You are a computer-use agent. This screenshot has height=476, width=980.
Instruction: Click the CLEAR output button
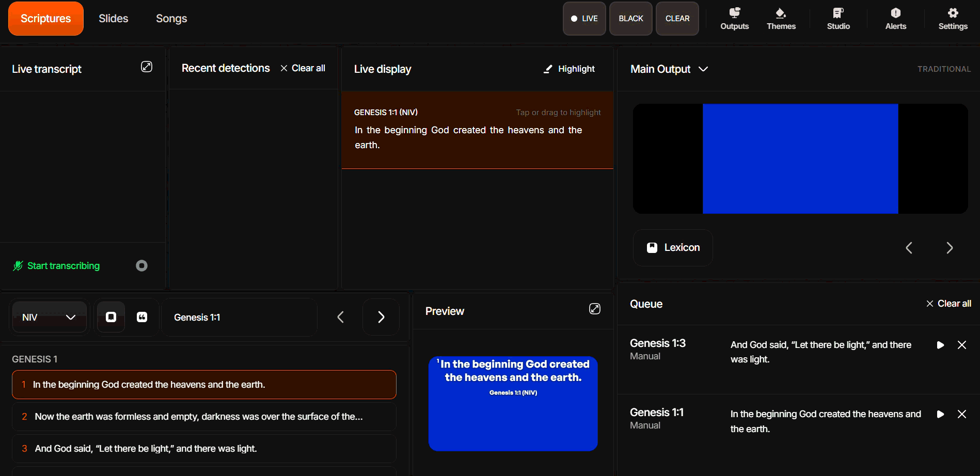677,19
